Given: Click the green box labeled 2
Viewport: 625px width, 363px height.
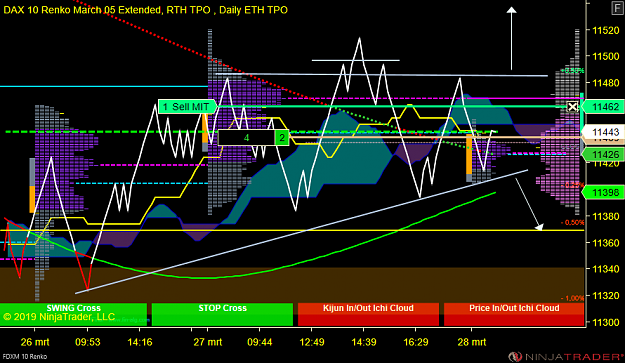Looking at the screenshot, I should tap(282, 138).
